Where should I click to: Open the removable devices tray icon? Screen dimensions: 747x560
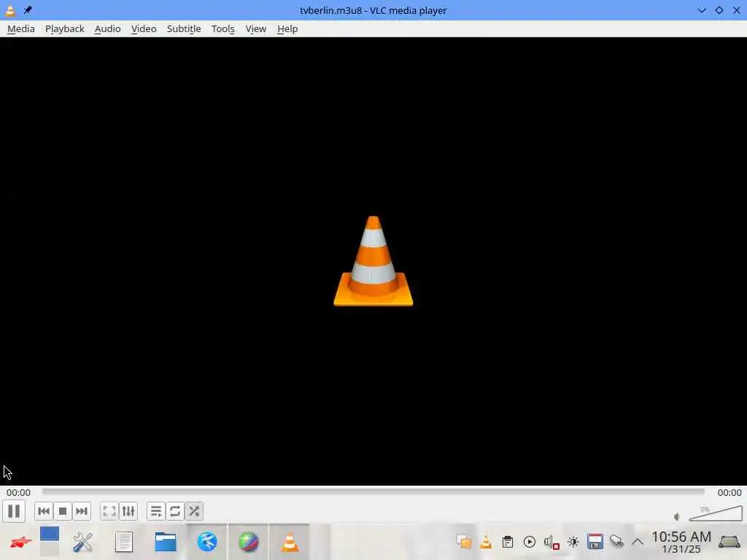point(616,542)
